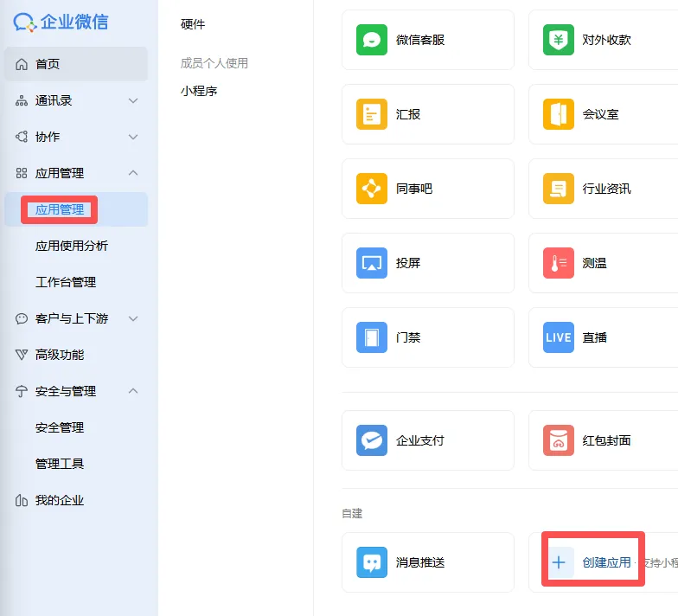This screenshot has width=678, height=616.
Task: Click the 企业微信 logo
Action: tap(61, 22)
